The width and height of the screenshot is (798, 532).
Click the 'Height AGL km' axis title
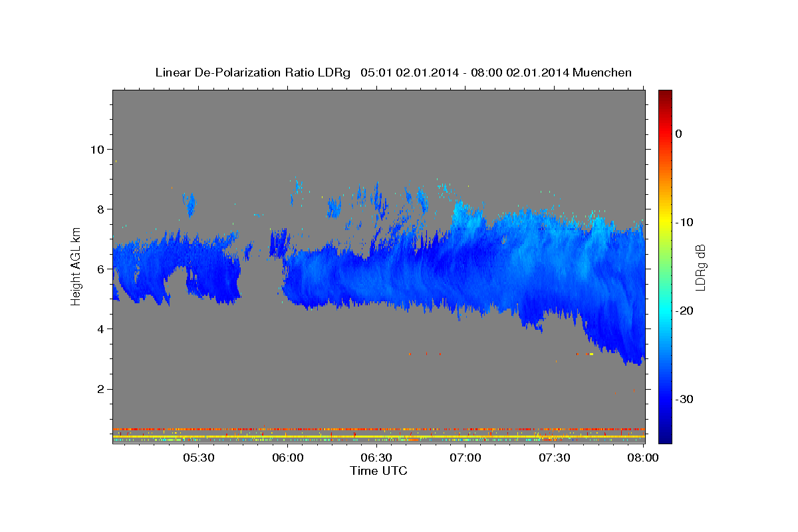click(76, 267)
